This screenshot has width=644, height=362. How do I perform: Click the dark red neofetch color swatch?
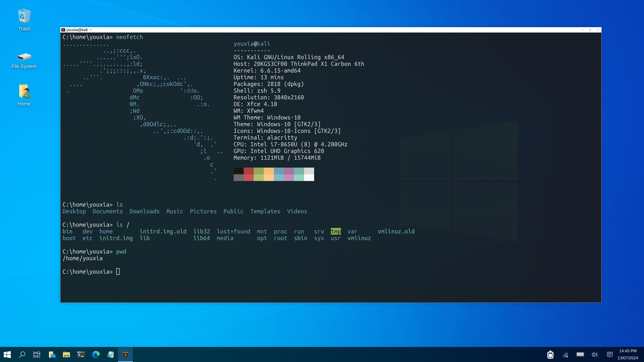pyautogui.click(x=249, y=171)
